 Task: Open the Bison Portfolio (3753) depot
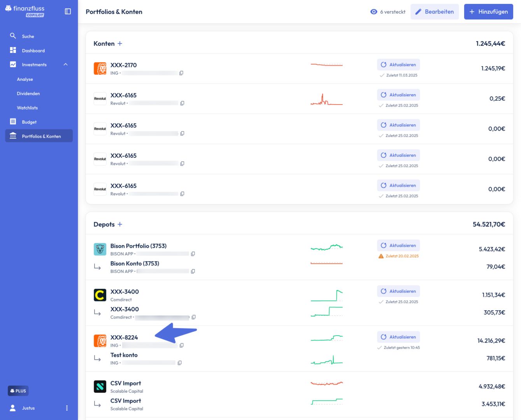139,246
